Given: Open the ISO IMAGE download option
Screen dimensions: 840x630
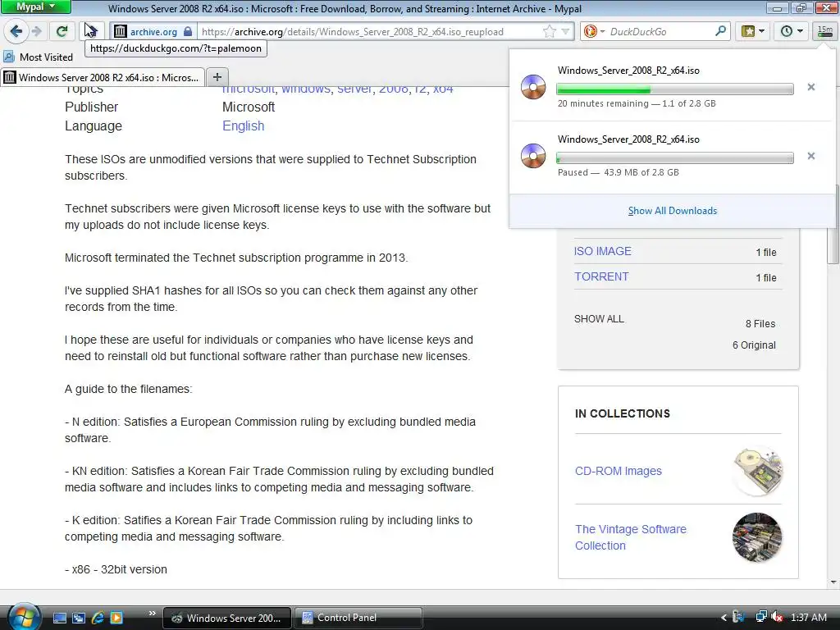Looking at the screenshot, I should 603,251.
